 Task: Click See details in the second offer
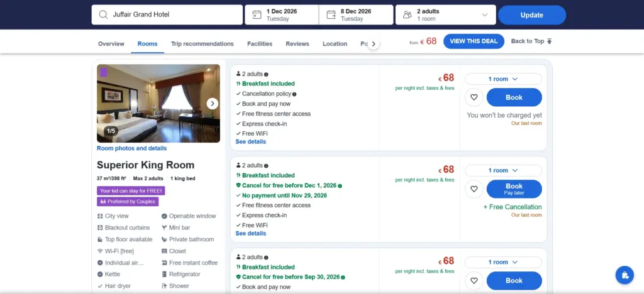tap(250, 233)
